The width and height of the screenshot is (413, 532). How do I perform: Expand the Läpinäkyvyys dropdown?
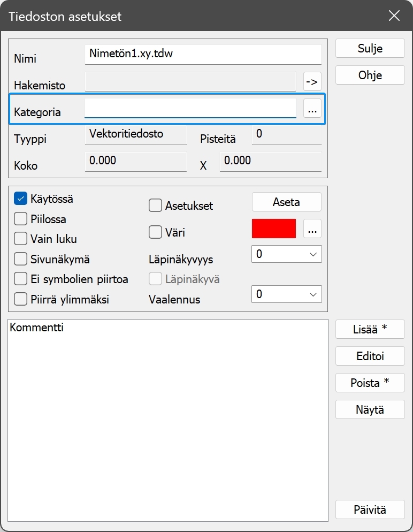[x=287, y=254]
